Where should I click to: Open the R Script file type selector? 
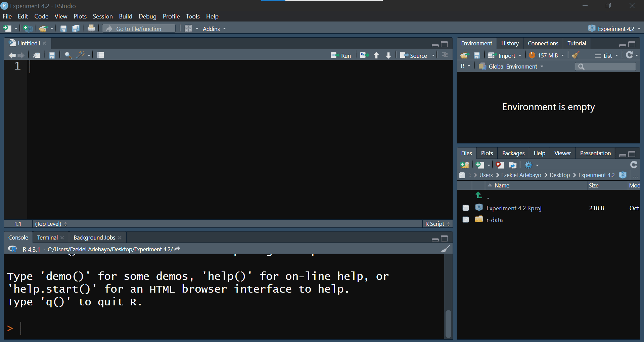[438, 224]
